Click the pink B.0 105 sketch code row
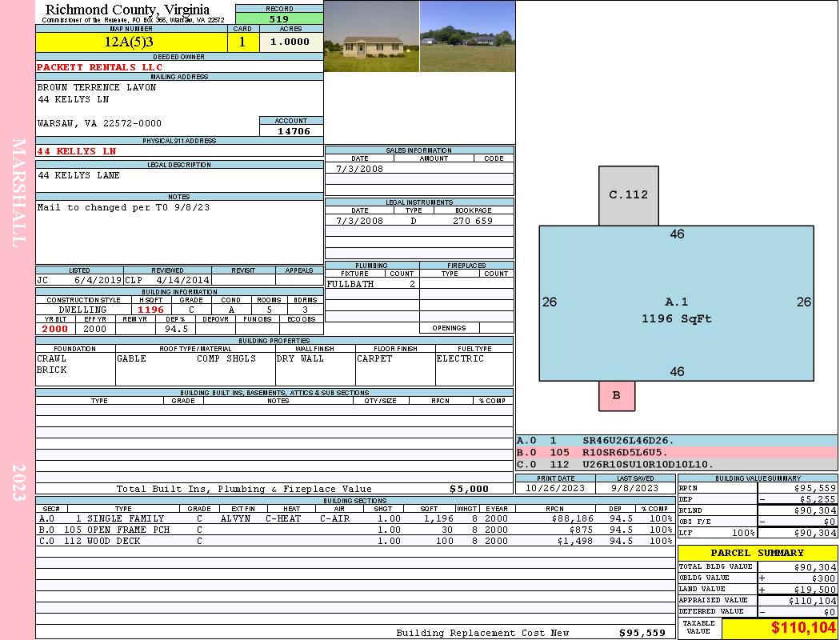The image size is (840, 640). pos(676,452)
